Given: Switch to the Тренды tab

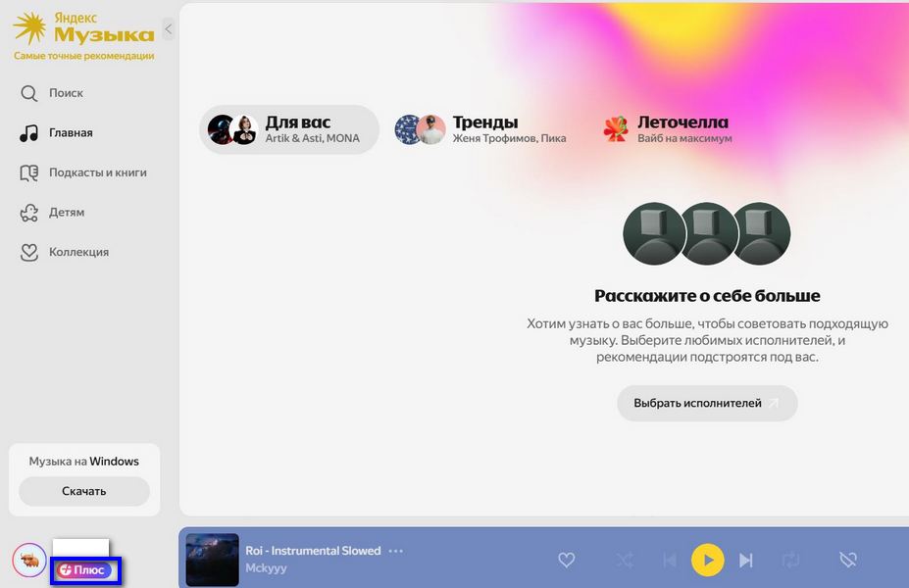Looking at the screenshot, I should 480,129.
